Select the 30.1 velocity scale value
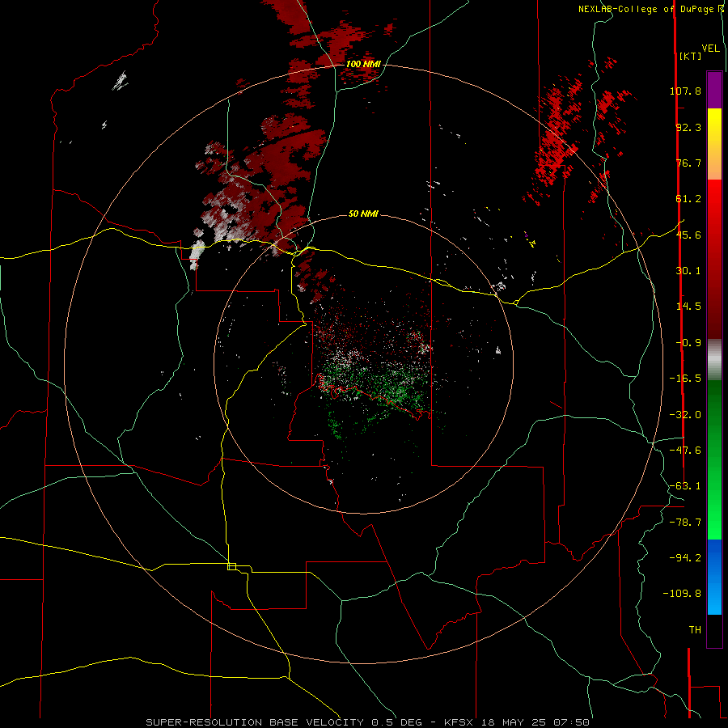This screenshot has width=728, height=728. coord(688,271)
